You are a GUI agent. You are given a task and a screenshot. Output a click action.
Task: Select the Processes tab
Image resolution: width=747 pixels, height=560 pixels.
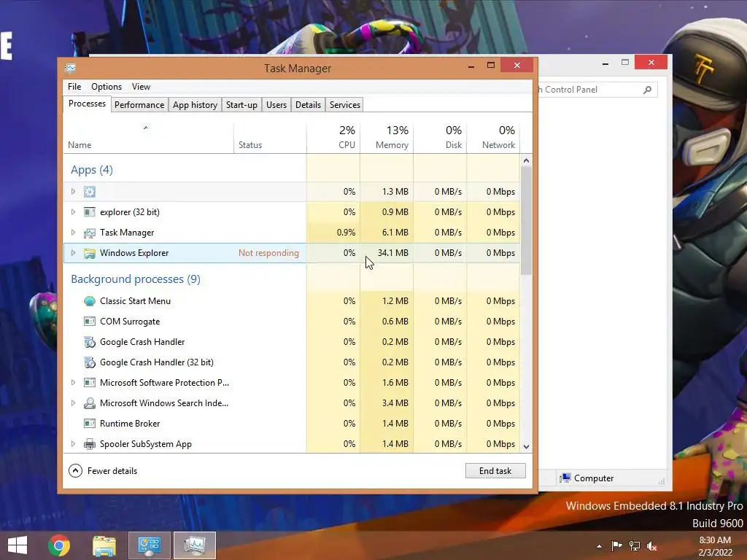[88, 104]
